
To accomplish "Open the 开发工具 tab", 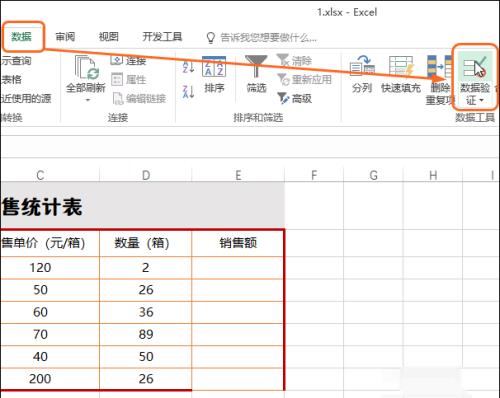I will click(162, 37).
